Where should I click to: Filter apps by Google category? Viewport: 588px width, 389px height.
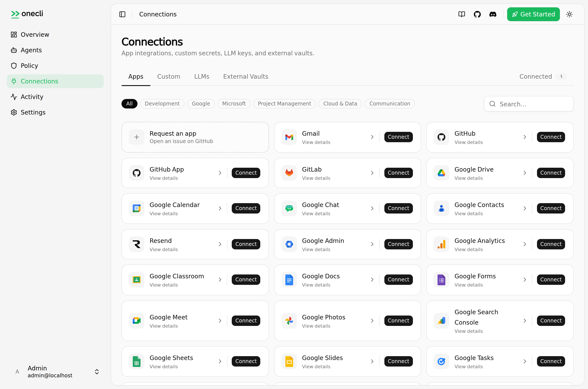pyautogui.click(x=201, y=104)
